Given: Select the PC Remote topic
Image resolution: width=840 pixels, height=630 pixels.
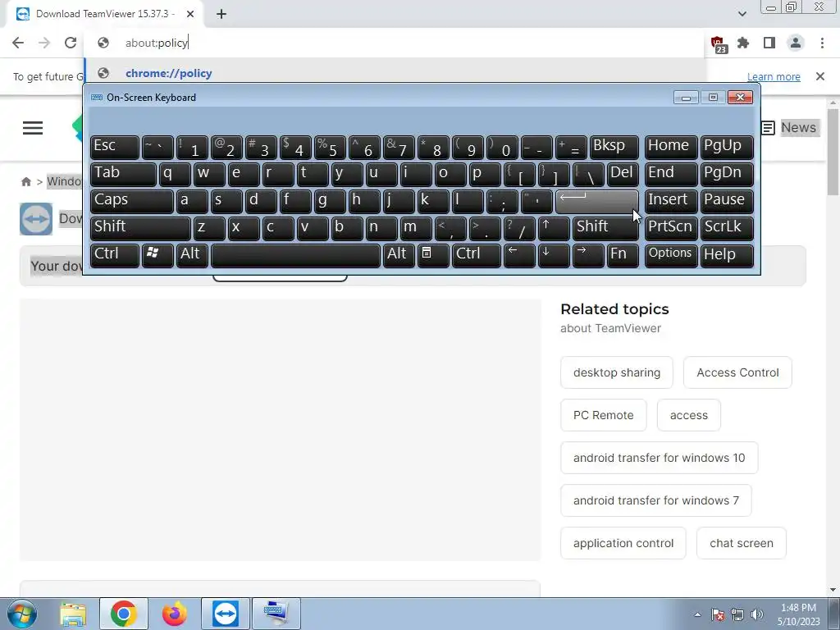Looking at the screenshot, I should (x=603, y=415).
